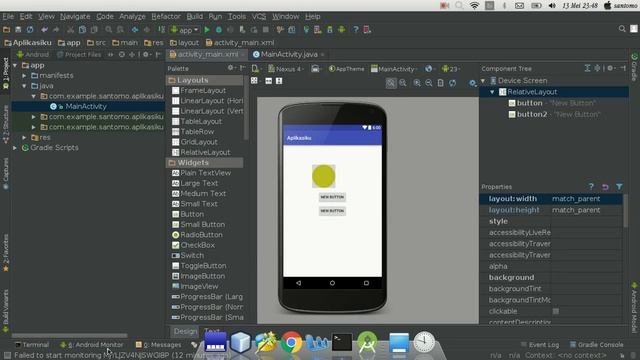The width and height of the screenshot is (640, 360).
Task: Click the Save All toolbar icon
Action: pyautogui.click(x=18, y=29)
